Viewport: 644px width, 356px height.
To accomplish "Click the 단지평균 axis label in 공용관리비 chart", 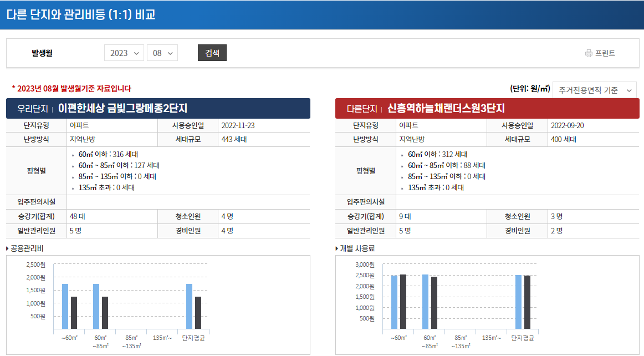I will click(193, 338).
